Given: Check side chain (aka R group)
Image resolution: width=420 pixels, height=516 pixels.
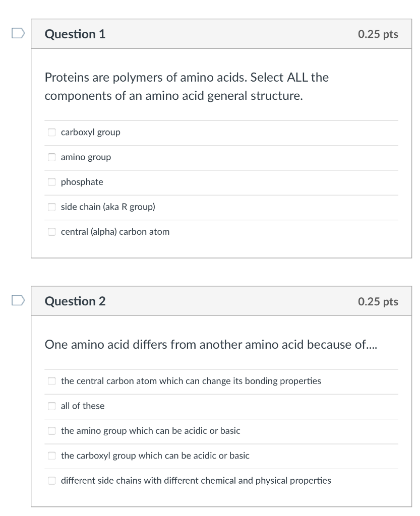Looking at the screenshot, I should click(52, 207).
